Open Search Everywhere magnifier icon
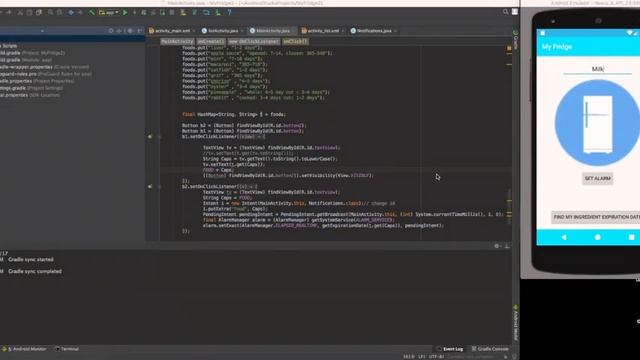This screenshot has width=640, height=360. click(506, 12)
